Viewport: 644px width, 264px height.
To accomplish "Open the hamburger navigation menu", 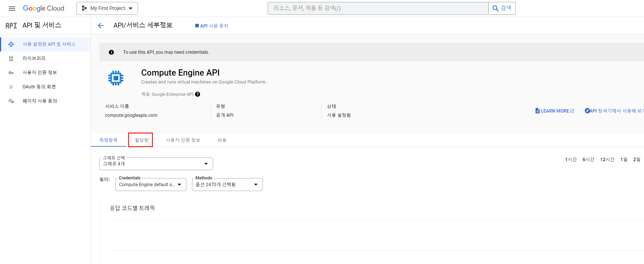I will [12, 9].
